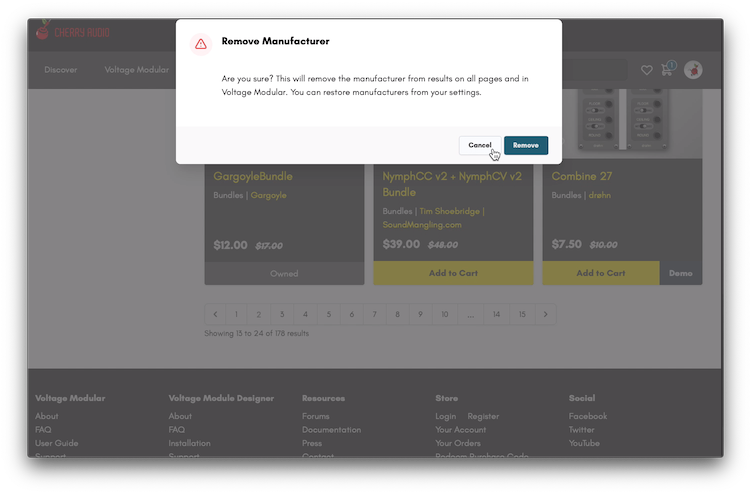Open the user profile avatar
Viewport: 751px width, 494px height.
pyautogui.click(x=693, y=70)
